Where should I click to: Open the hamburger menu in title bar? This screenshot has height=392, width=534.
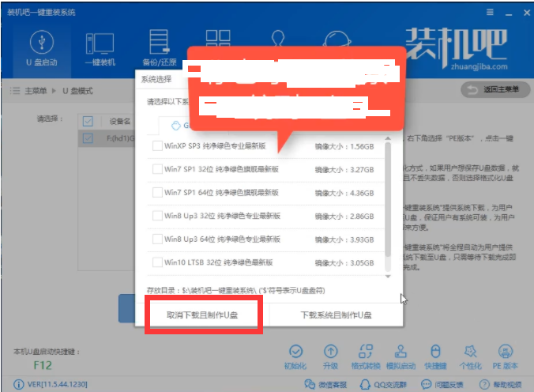490,13
